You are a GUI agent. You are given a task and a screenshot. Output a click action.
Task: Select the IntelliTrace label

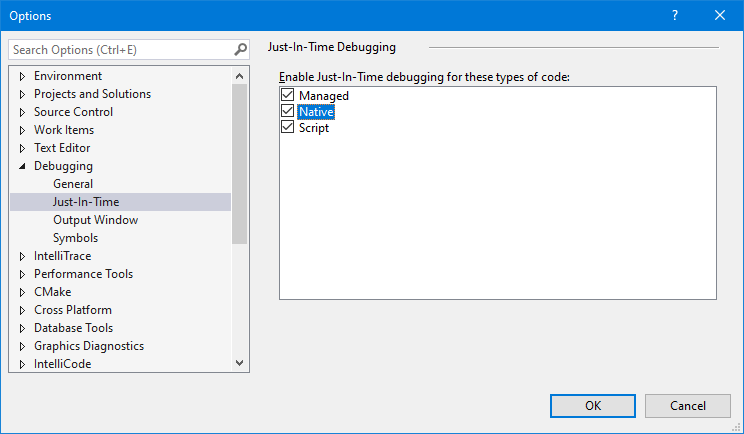(x=63, y=256)
